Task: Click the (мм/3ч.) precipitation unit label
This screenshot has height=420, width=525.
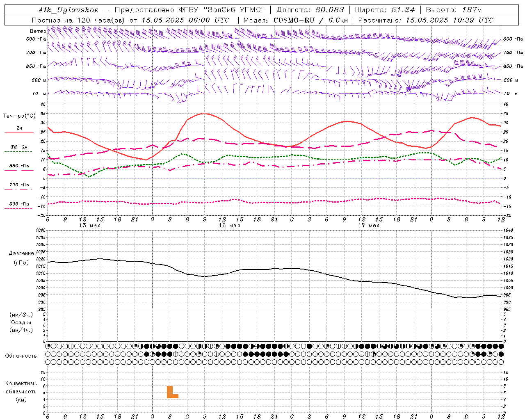Action: [x=21, y=315]
